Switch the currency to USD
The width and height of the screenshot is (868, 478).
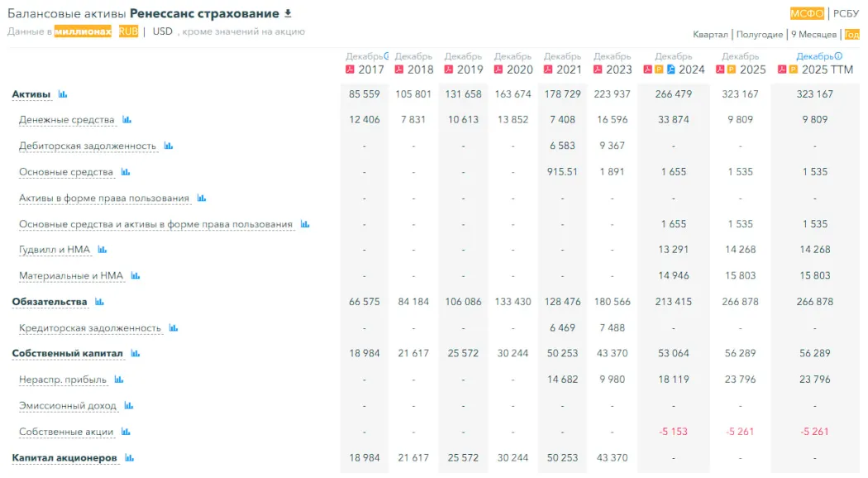tap(162, 31)
